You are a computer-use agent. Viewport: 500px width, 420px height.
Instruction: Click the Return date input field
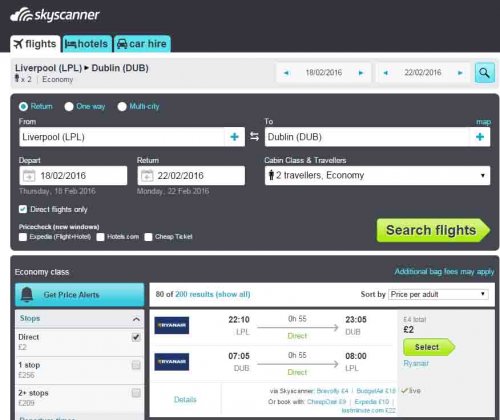(x=191, y=176)
